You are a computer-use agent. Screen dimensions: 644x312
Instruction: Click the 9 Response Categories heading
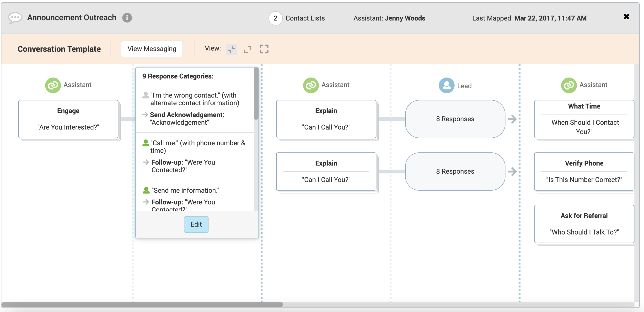click(x=178, y=76)
